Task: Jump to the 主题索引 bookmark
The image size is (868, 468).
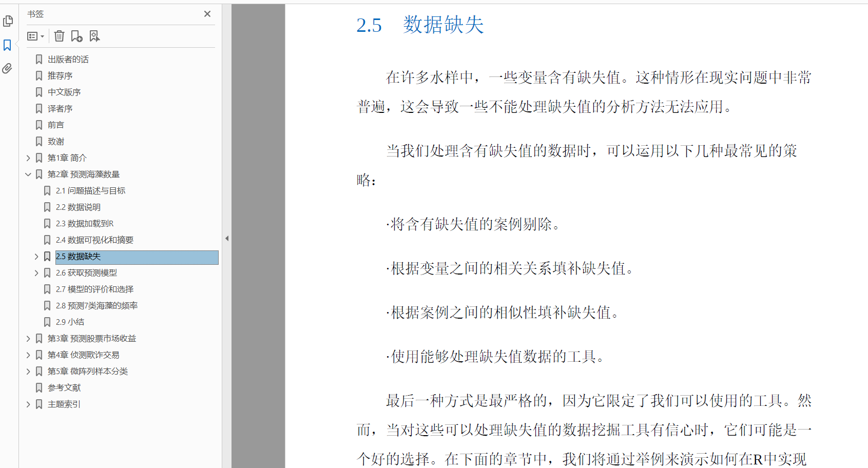Action: coord(63,404)
